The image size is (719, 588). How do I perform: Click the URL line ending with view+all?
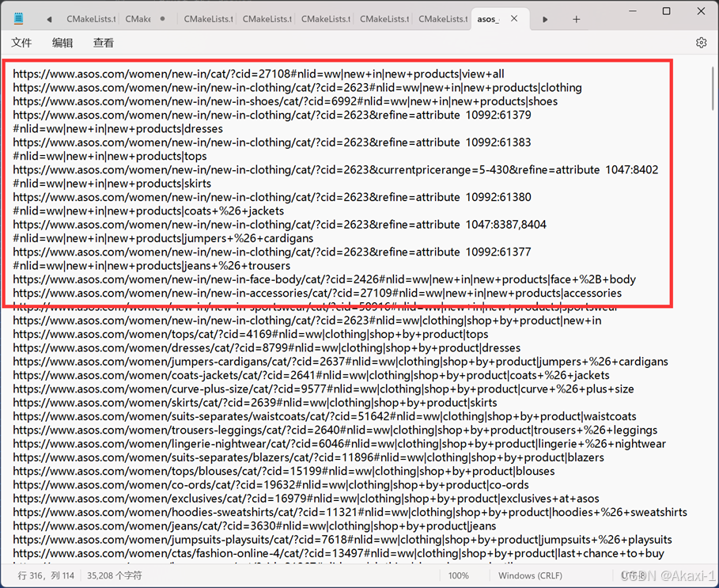click(259, 74)
